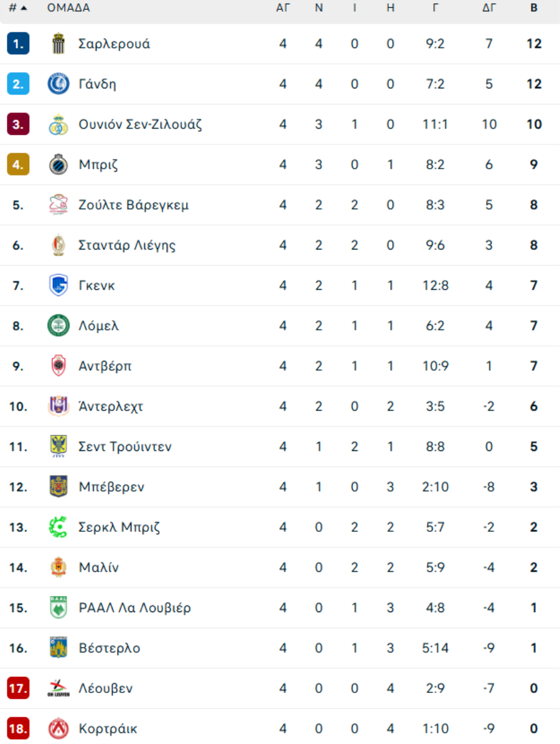Viewport: 560px width, 744px height.
Task: Click the blue position 1 badge
Action: (18, 44)
